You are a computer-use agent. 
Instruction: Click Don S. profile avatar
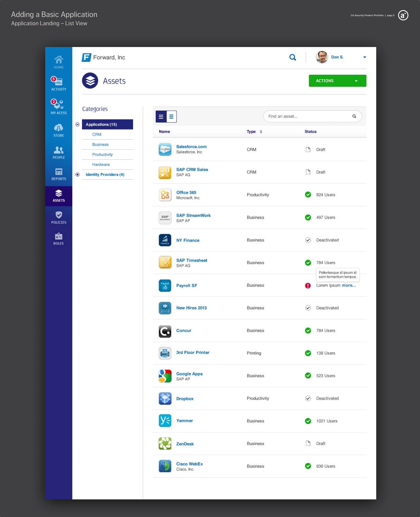[x=322, y=57]
